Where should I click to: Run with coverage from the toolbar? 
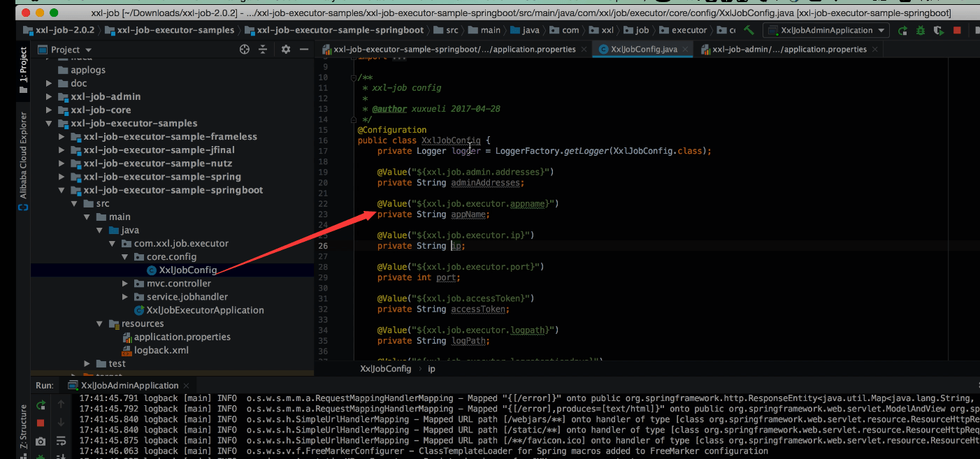tap(939, 30)
